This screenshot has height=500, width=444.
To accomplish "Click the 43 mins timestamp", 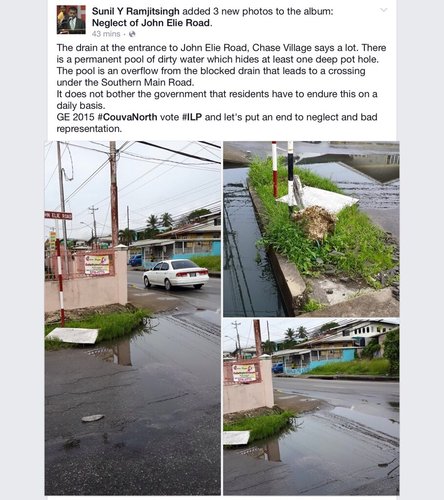I will pyautogui.click(x=106, y=34).
